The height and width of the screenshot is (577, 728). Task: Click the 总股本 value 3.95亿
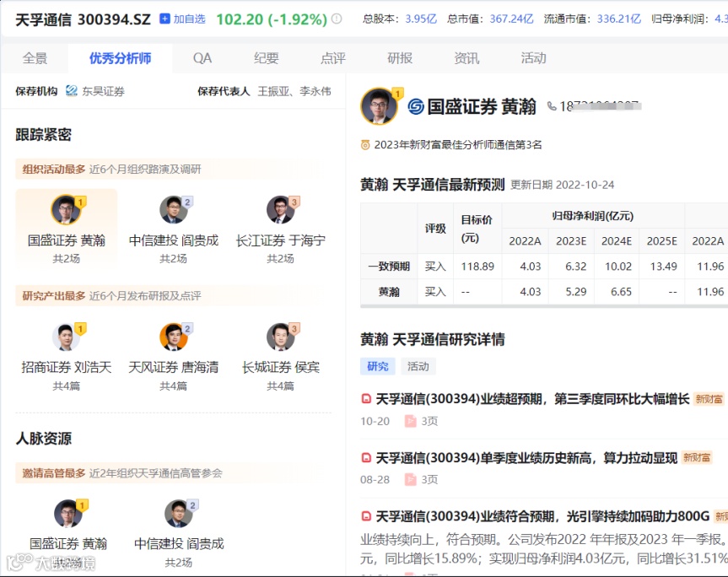click(x=421, y=19)
